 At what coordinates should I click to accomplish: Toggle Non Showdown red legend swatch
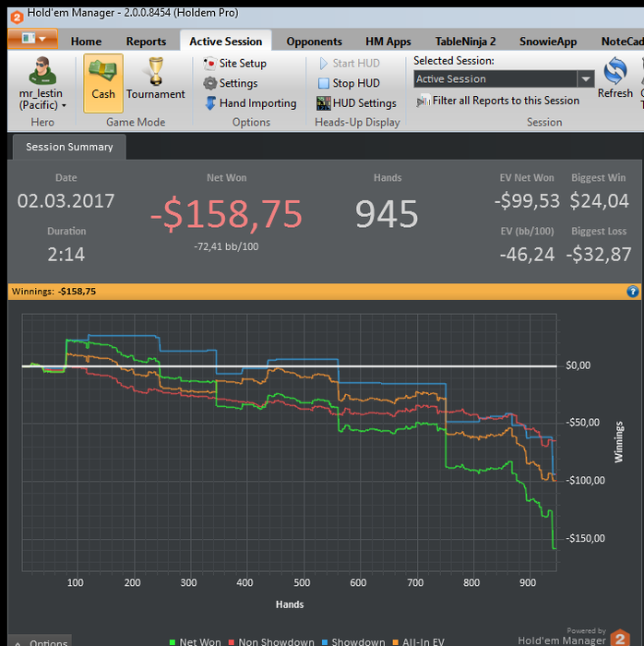[232, 642]
